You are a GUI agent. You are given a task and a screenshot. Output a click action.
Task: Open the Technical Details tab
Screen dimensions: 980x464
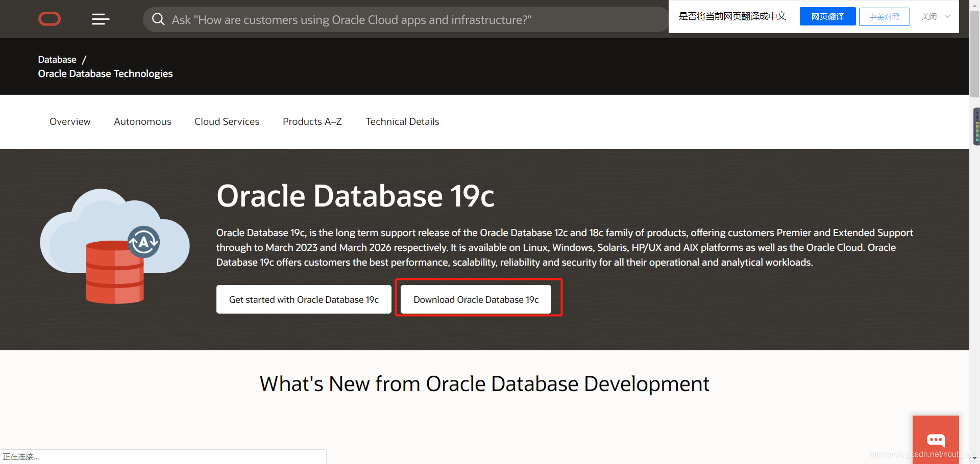(402, 121)
